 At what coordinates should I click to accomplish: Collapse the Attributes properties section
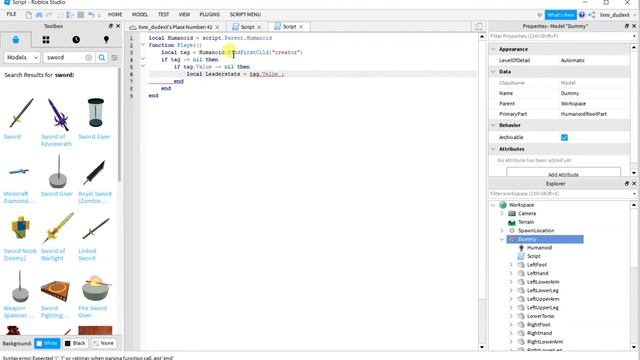493,149
